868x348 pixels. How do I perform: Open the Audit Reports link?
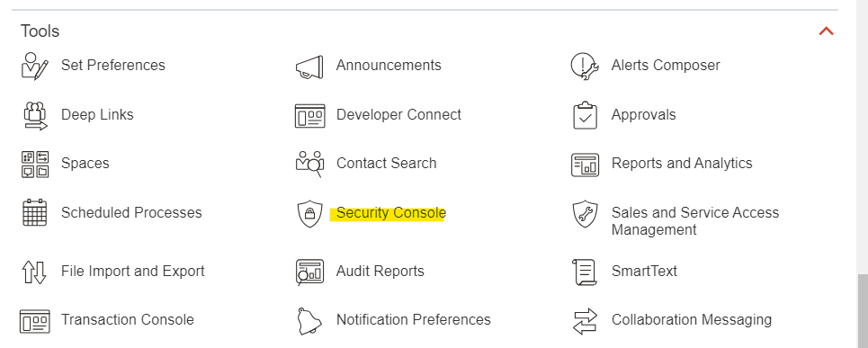coord(380,271)
